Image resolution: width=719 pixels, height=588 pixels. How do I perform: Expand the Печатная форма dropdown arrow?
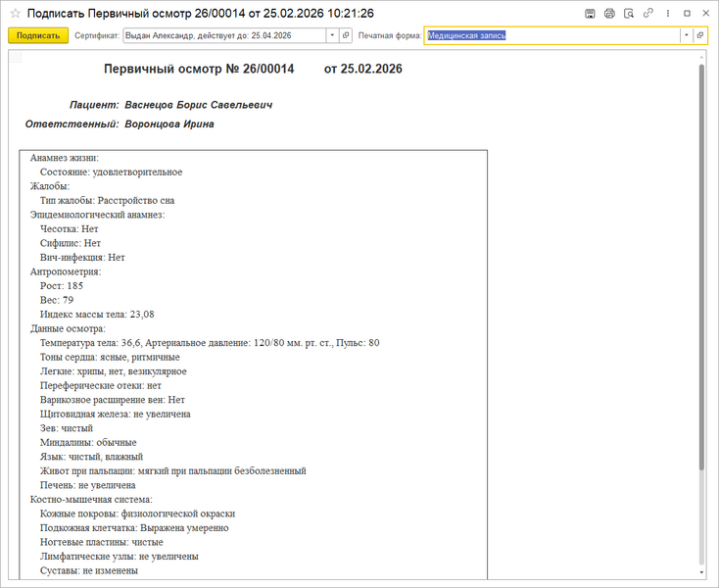pos(686,35)
